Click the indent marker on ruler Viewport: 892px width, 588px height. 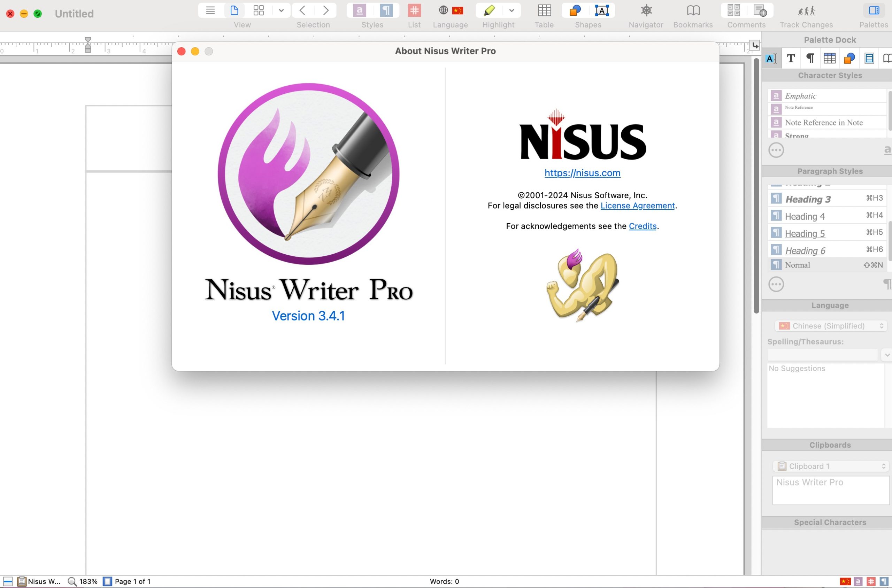(x=88, y=45)
